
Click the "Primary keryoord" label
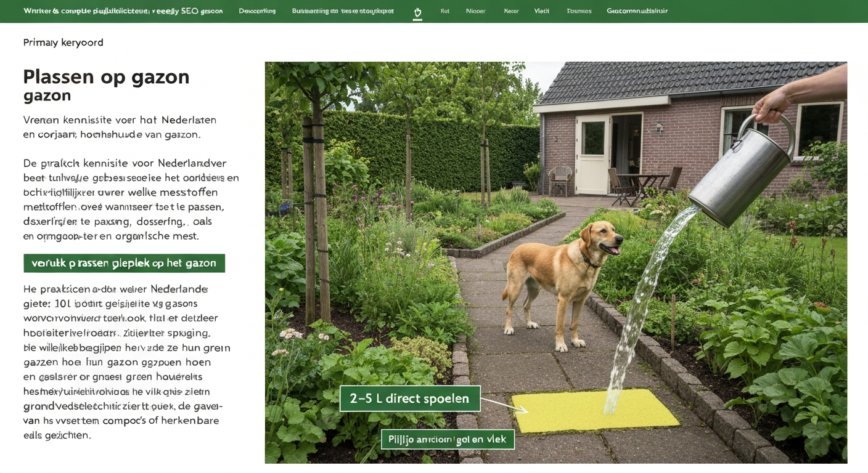(x=63, y=42)
